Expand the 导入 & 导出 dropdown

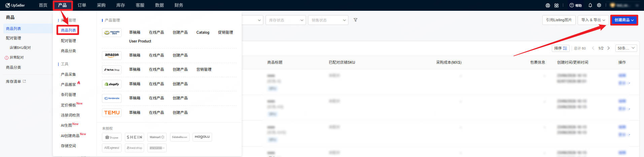(593, 20)
